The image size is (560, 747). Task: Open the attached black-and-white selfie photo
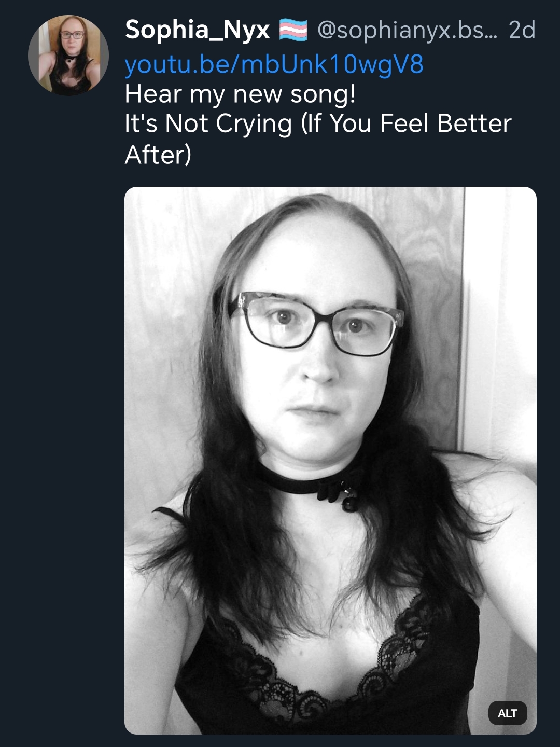click(x=330, y=460)
